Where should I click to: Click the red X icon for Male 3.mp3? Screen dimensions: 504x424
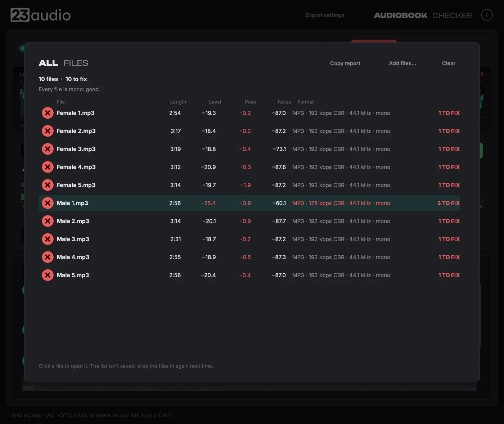click(x=48, y=239)
